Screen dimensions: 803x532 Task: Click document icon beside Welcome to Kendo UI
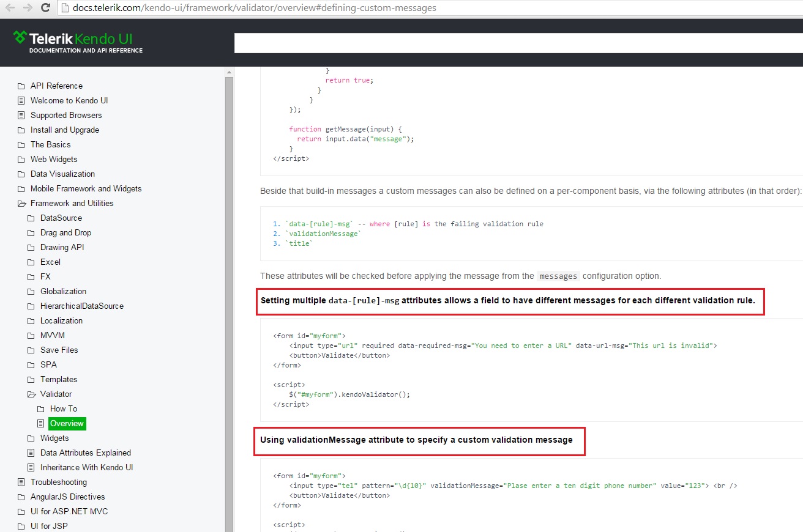click(x=21, y=101)
